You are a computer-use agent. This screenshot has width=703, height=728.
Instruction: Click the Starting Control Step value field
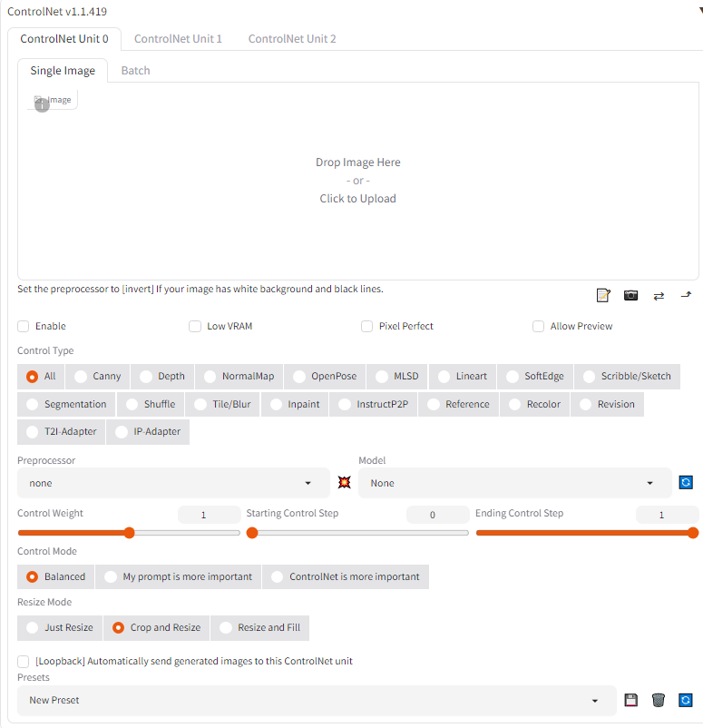(438, 515)
